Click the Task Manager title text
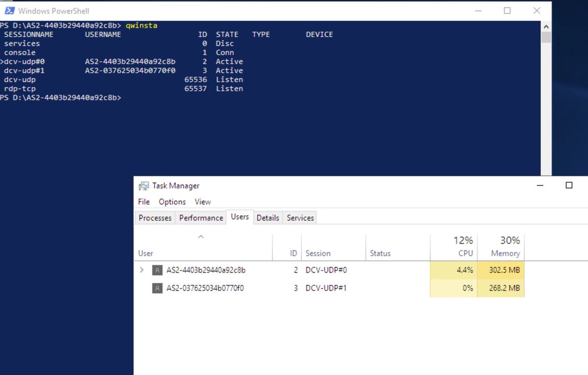The image size is (588, 375). click(x=176, y=186)
